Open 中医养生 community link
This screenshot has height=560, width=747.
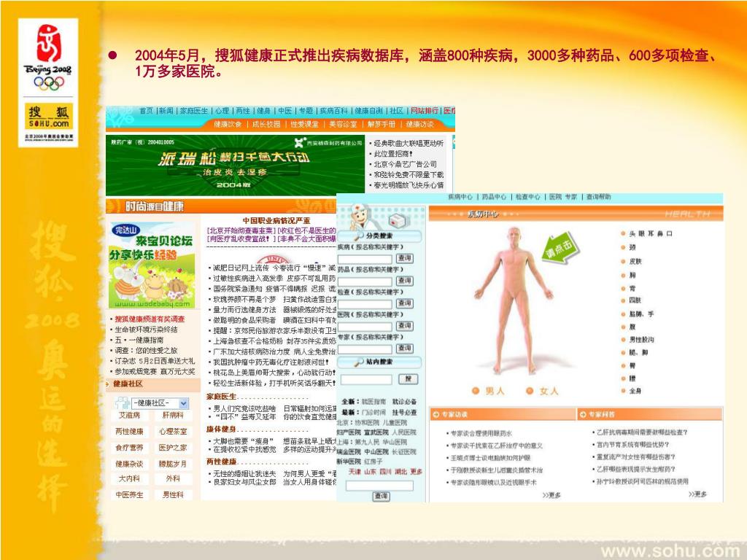(129, 495)
